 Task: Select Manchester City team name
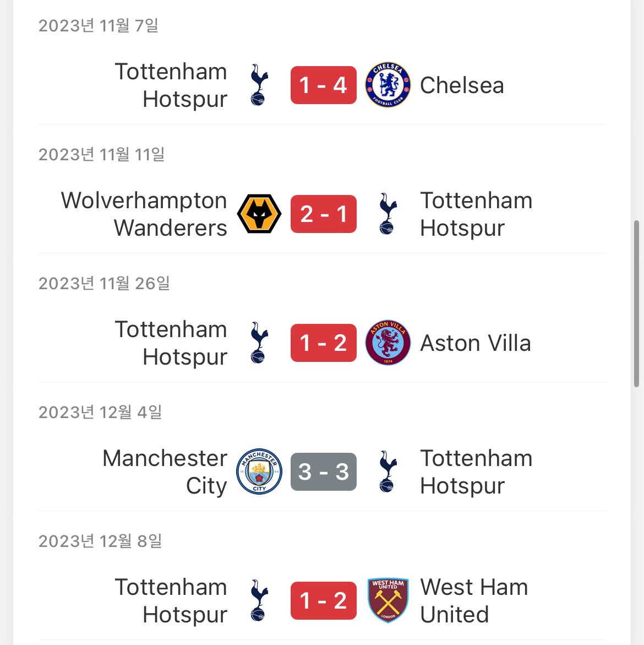pyautogui.click(x=165, y=472)
